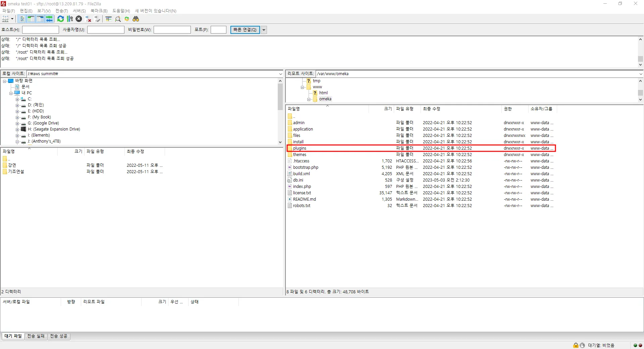Click the 빠른 연결(Q) button
The height and width of the screenshot is (349, 644).
(x=245, y=30)
